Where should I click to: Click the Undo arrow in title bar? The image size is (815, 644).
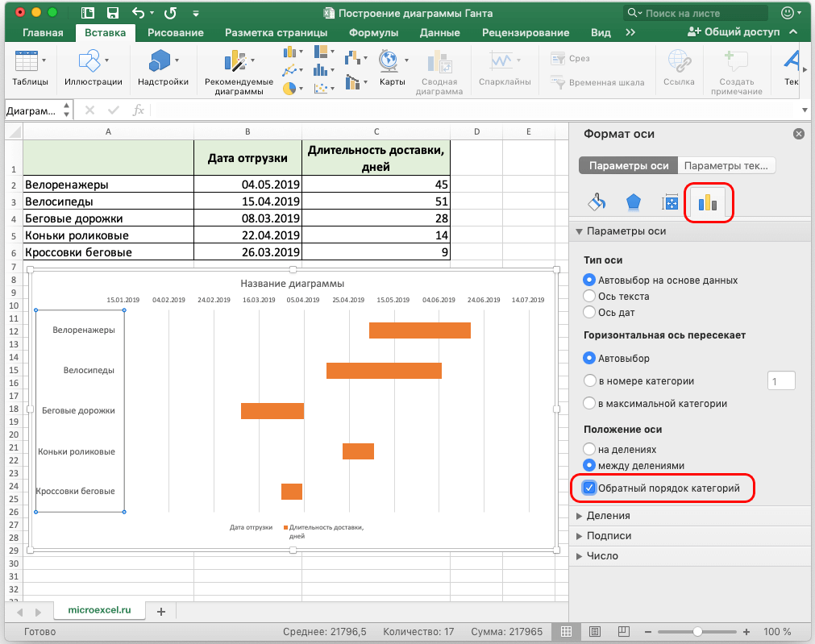point(138,13)
